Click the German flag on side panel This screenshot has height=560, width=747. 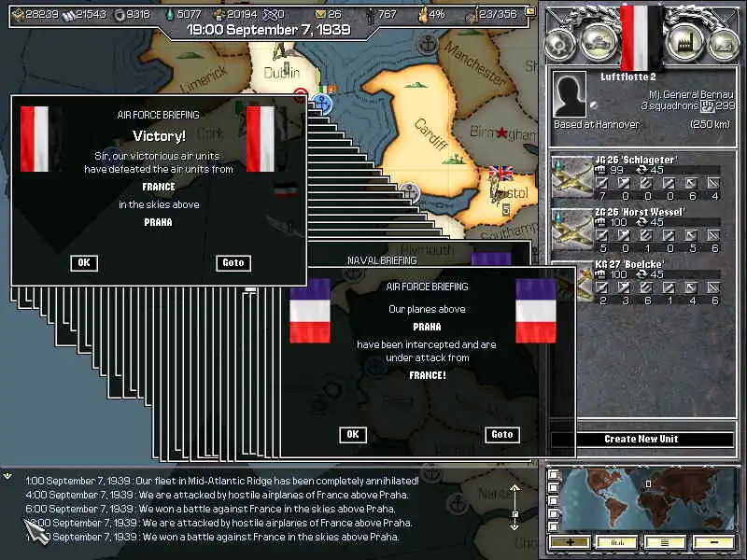tap(641, 36)
